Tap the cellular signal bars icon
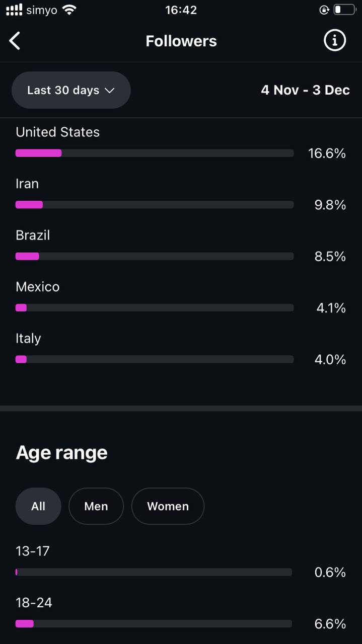Viewport: 362px width, 644px height. [x=14, y=10]
